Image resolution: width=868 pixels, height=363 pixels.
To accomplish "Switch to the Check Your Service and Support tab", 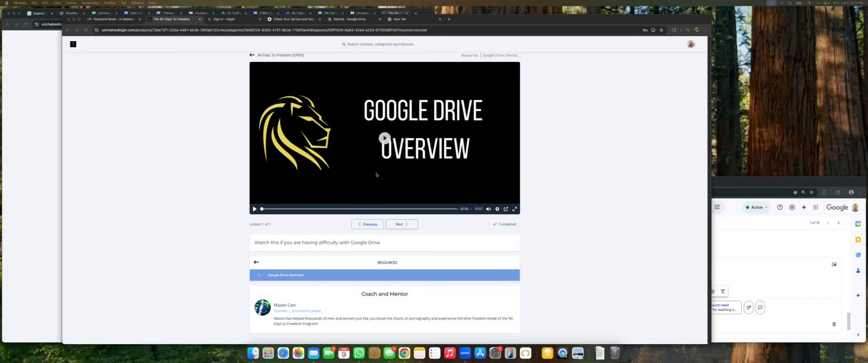I will click(294, 19).
